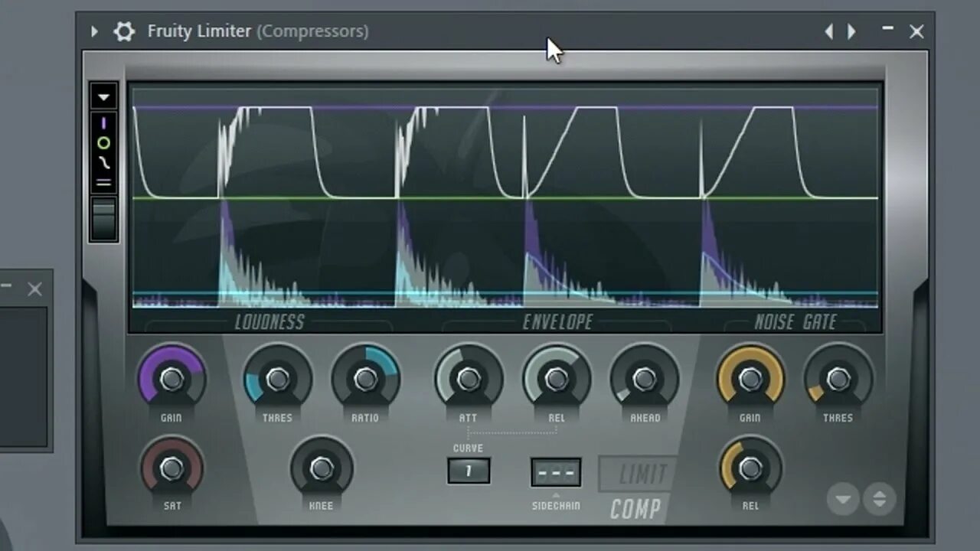This screenshot has width=980, height=551.
Task: Click the Fruity Limiter title bar text
Action: (198, 31)
